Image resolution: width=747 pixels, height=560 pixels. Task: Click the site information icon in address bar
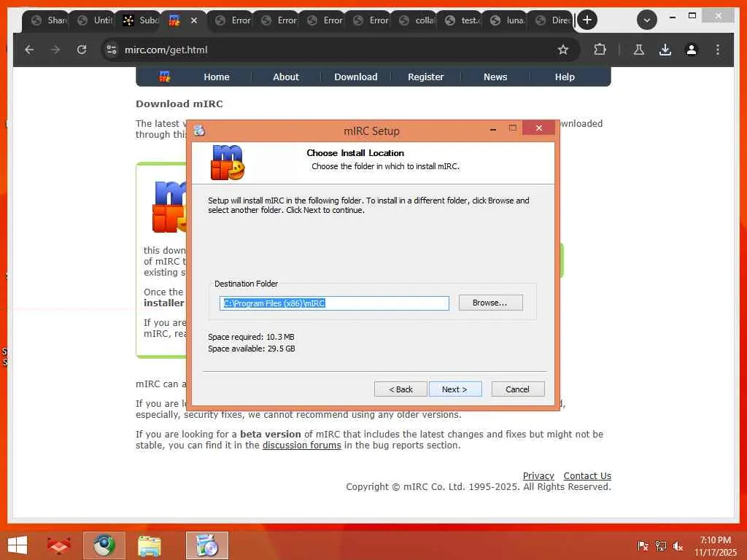pos(112,50)
